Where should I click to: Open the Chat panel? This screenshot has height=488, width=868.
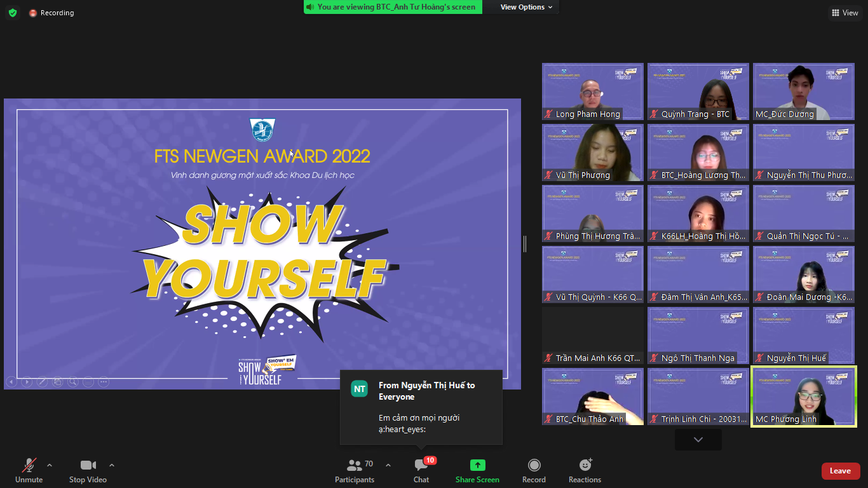tap(421, 466)
